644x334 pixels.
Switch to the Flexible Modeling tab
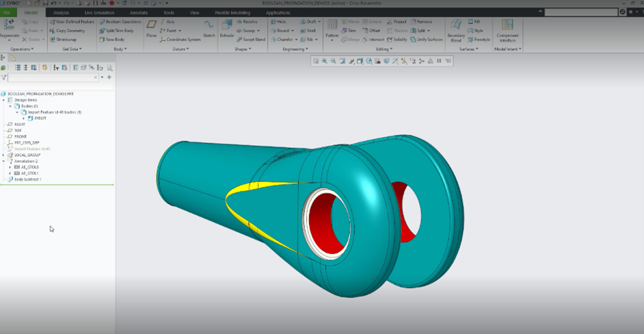tap(231, 12)
